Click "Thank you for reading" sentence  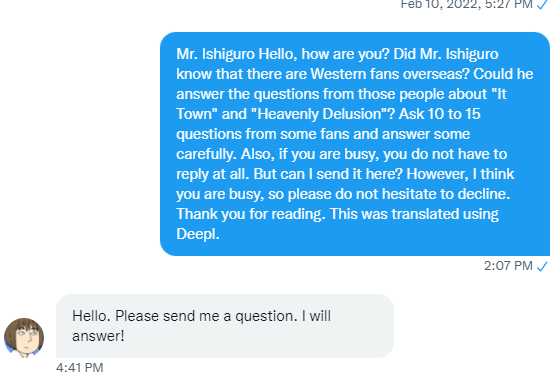click(251, 215)
